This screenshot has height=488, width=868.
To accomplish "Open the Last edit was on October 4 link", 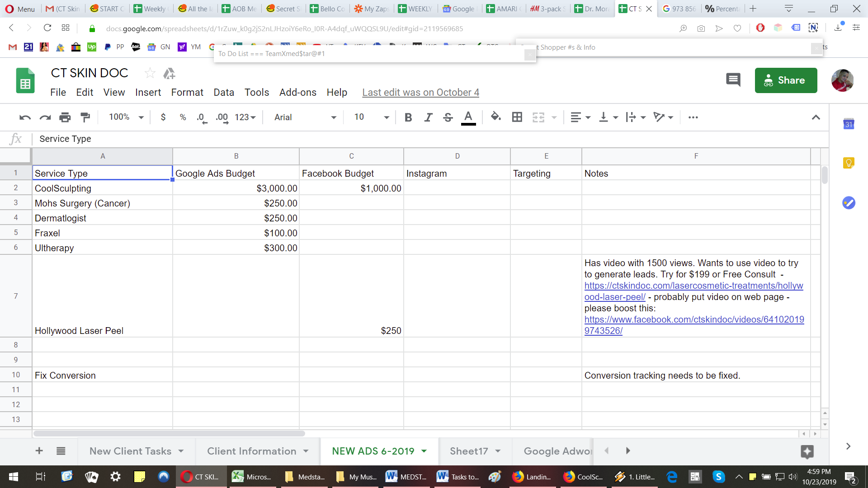I will tap(420, 93).
